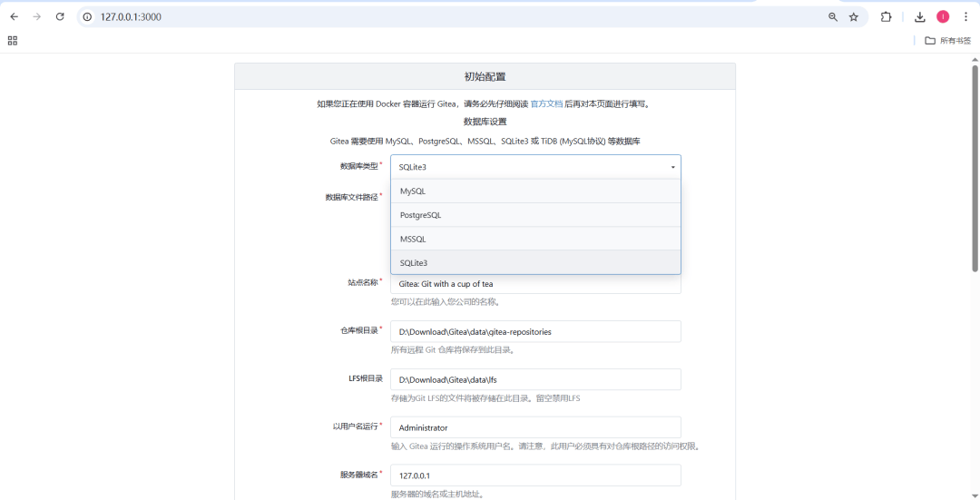The image size is (980, 500).
Task: Edit the LFS根目录 path field
Action: [x=535, y=379]
